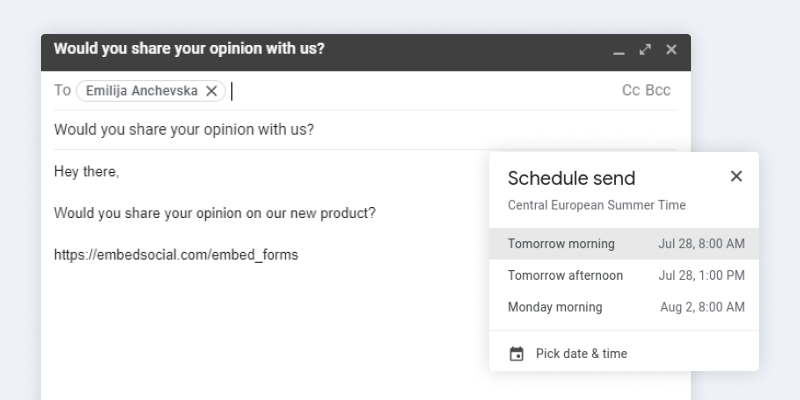Place cursor on the 'Hey there,' line
Image resolution: width=800 pixels, height=400 pixels.
click(87, 172)
